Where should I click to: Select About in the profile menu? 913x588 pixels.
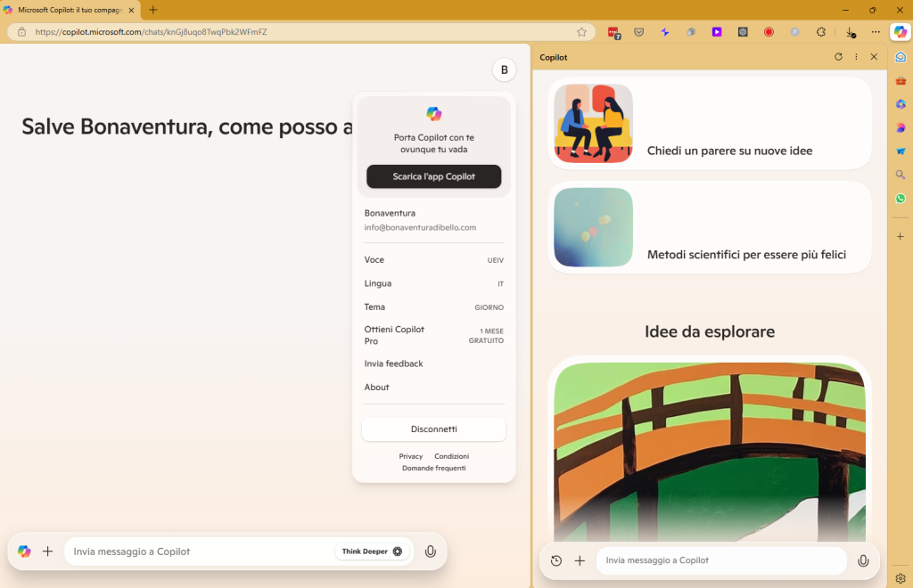tap(377, 388)
